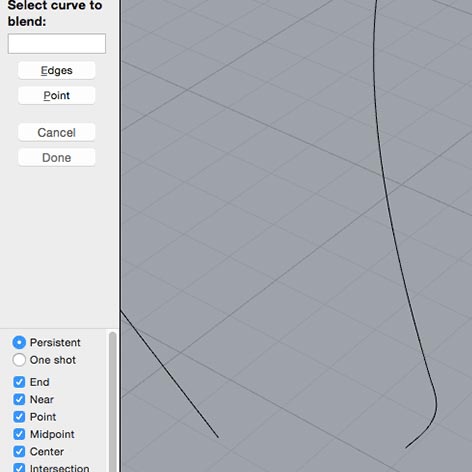Select the Persistent osnap radio button
472x472 pixels.
pos(19,342)
